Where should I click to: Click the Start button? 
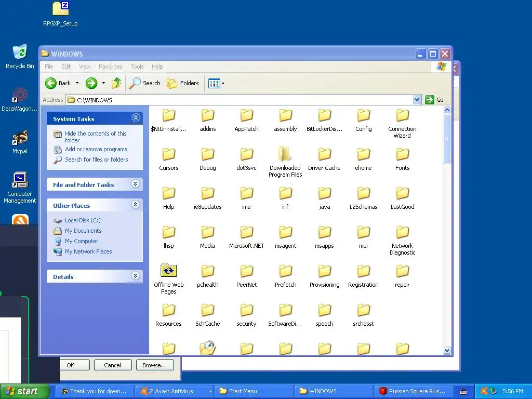click(24, 392)
